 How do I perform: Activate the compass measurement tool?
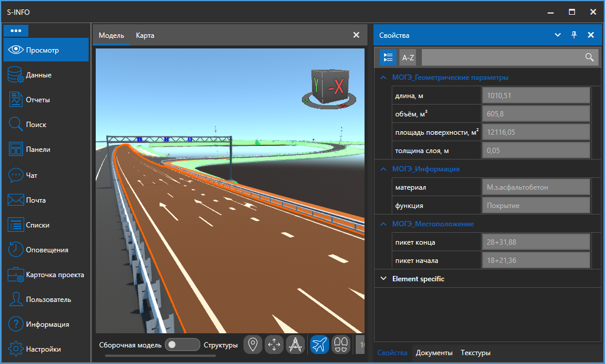tap(295, 344)
